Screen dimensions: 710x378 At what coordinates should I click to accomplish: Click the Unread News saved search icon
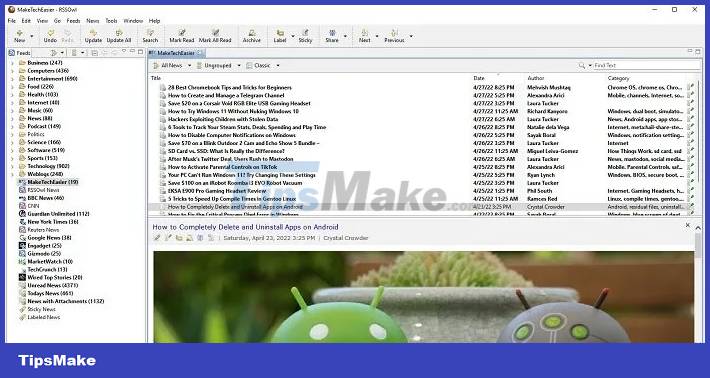pos(22,285)
